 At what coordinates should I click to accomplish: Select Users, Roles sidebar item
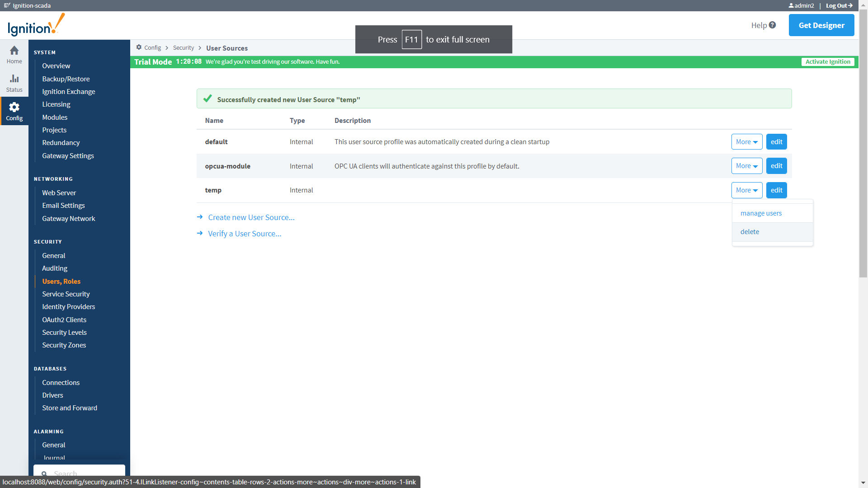coord(61,281)
